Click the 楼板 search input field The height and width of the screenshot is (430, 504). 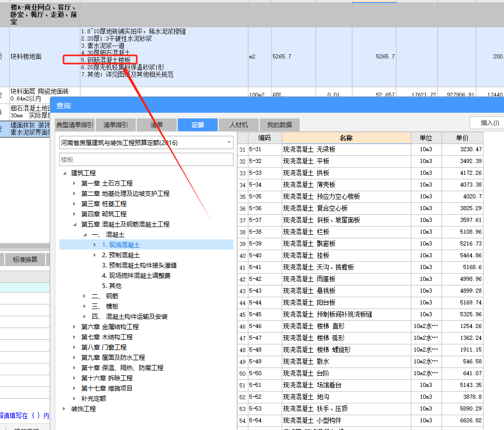[146, 159]
